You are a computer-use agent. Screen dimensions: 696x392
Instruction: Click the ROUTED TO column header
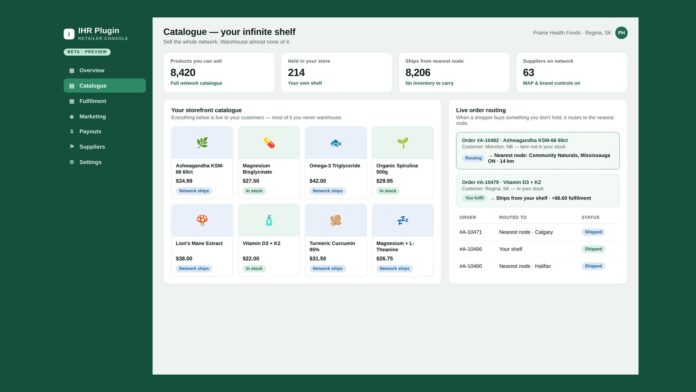[513, 218]
